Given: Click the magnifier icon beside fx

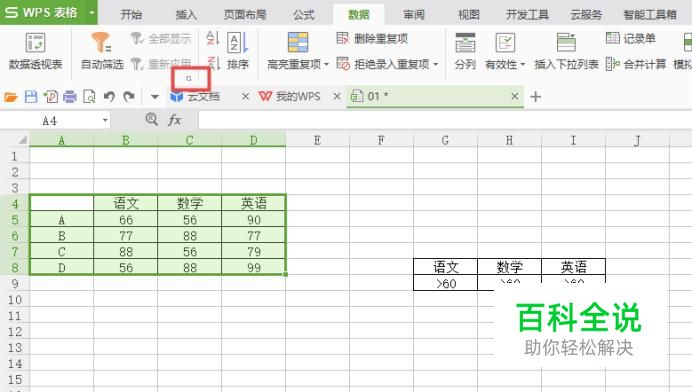Looking at the screenshot, I should 151,119.
